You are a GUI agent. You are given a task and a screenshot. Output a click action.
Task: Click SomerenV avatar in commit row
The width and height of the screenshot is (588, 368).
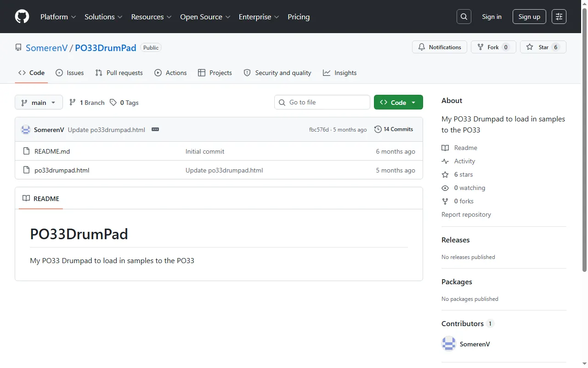click(x=26, y=130)
